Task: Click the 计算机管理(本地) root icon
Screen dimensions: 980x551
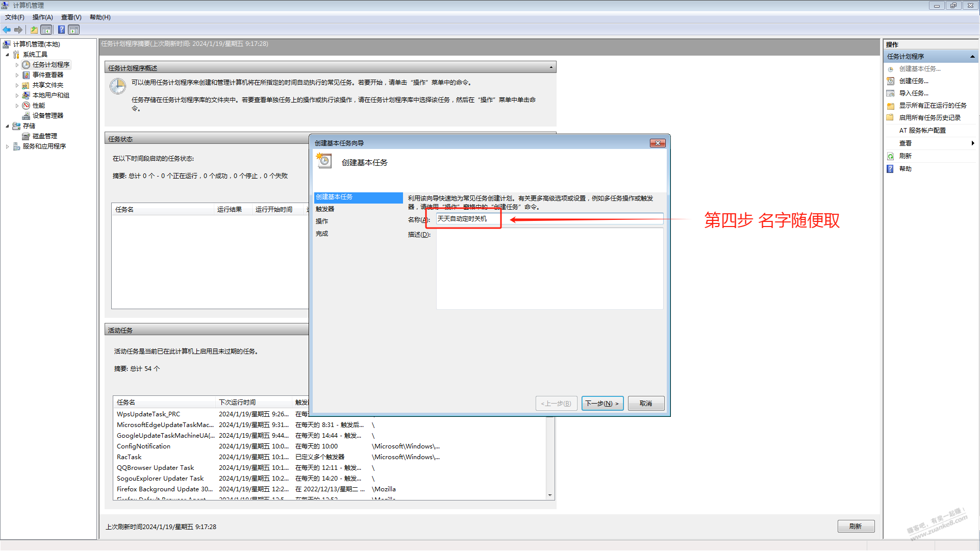Action: coord(7,44)
